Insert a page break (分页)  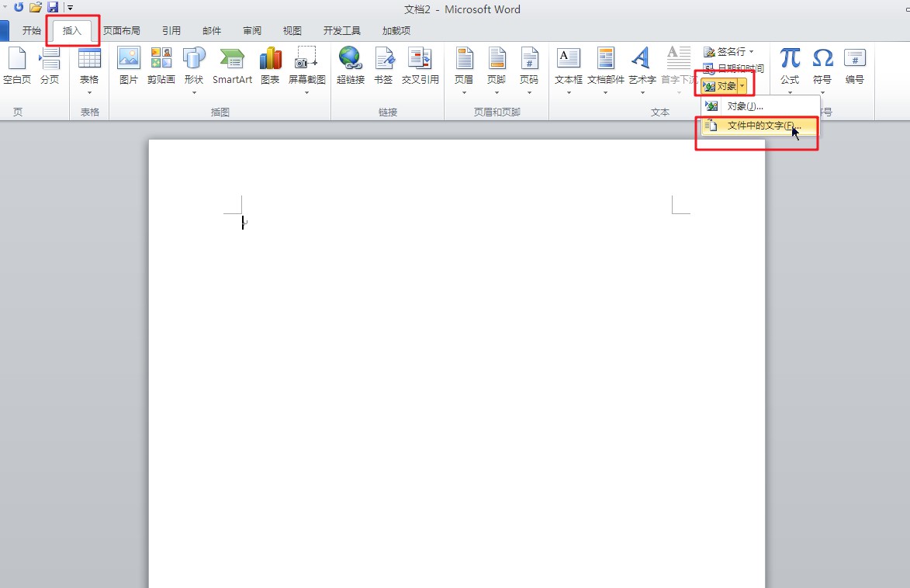coord(50,66)
